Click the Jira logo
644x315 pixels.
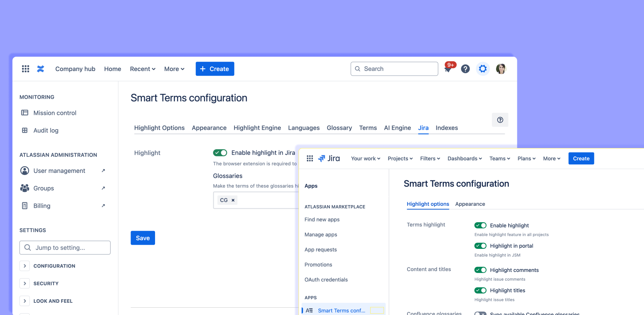329,159
